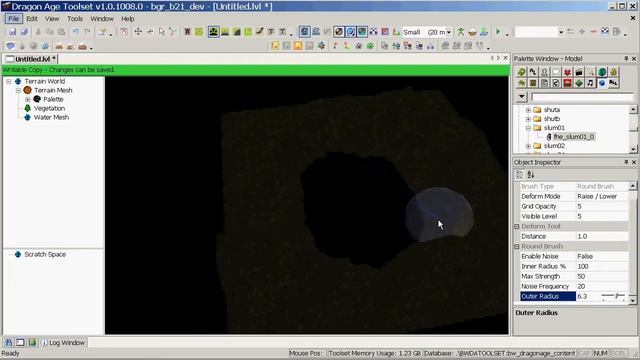Click the Object Inspector alphabetical sort icon

pyautogui.click(x=531, y=175)
